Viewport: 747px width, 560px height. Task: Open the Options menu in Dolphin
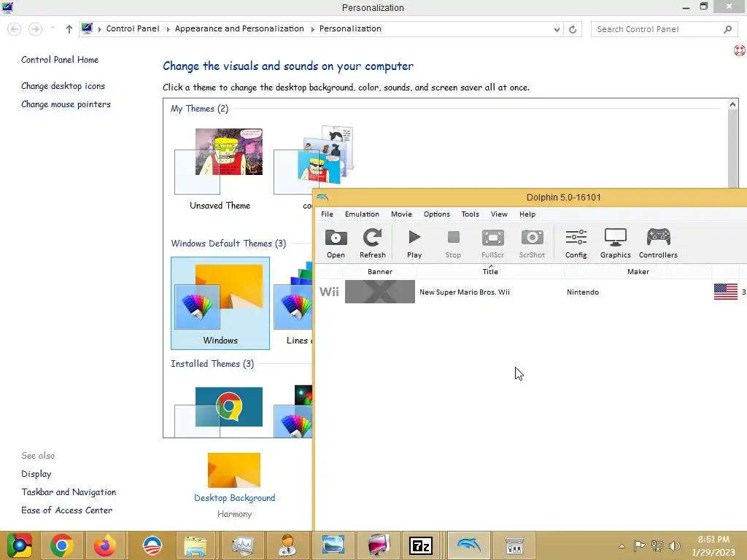tap(437, 214)
